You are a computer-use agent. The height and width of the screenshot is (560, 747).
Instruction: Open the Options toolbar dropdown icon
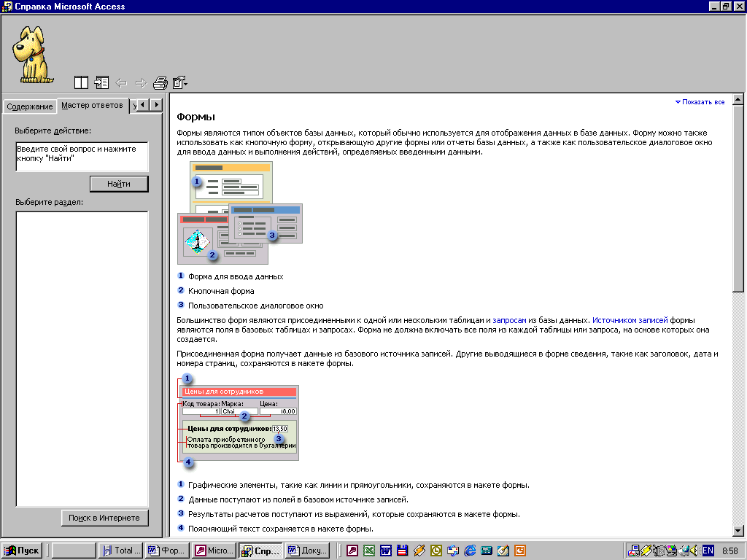pyautogui.click(x=179, y=83)
